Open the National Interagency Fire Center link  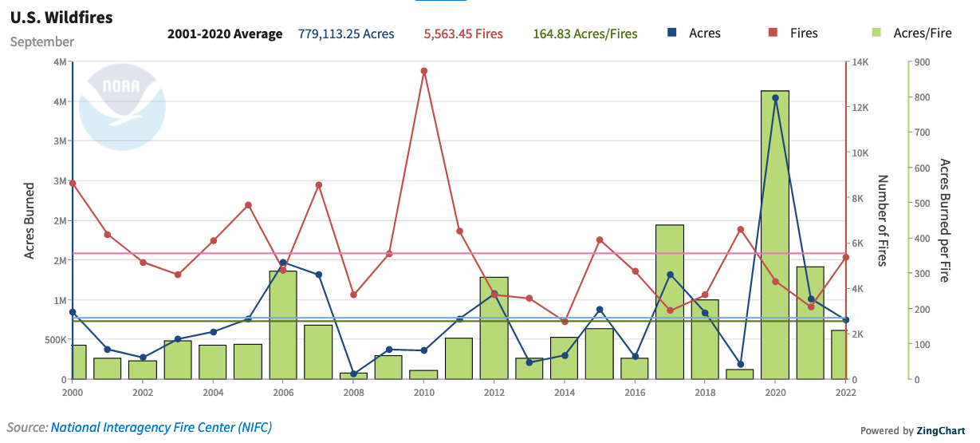pos(161,428)
